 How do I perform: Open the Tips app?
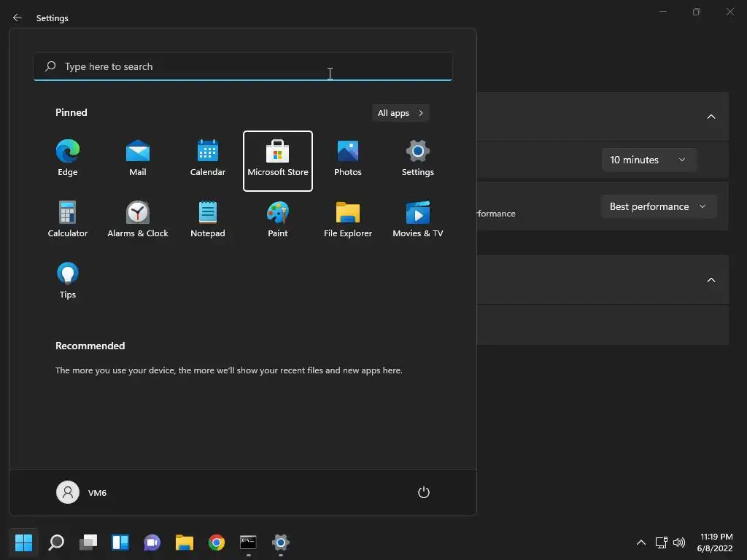[68, 281]
